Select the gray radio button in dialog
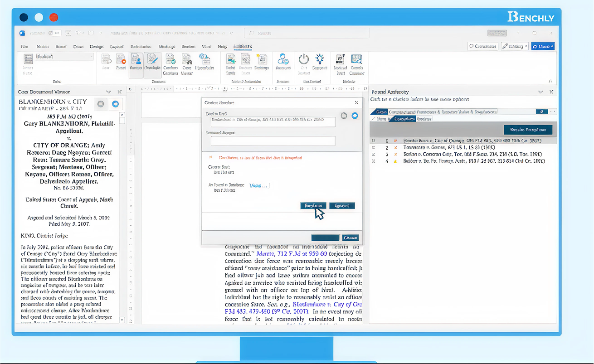Screen dimensions: 594x364 pos(344,116)
